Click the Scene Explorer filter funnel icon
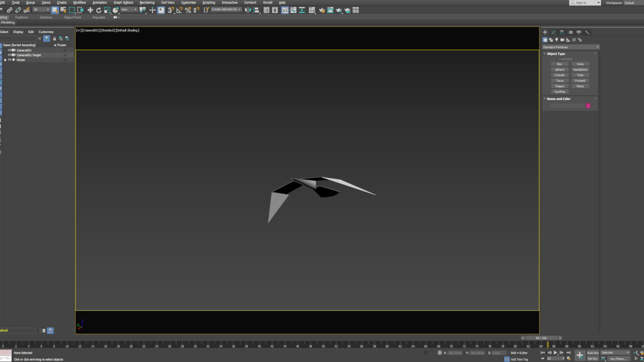Screen dimensions: 644x362 coord(47,39)
